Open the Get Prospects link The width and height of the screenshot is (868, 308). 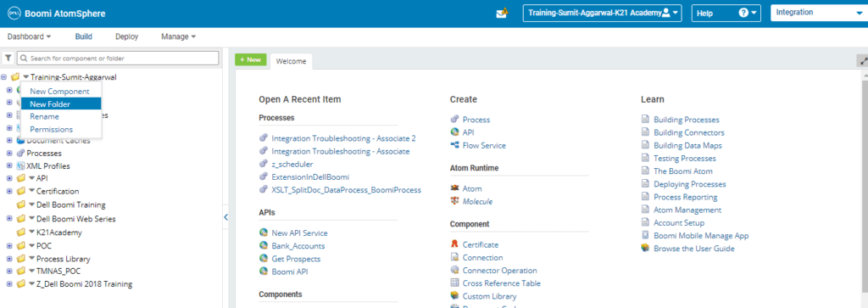pyautogui.click(x=296, y=259)
